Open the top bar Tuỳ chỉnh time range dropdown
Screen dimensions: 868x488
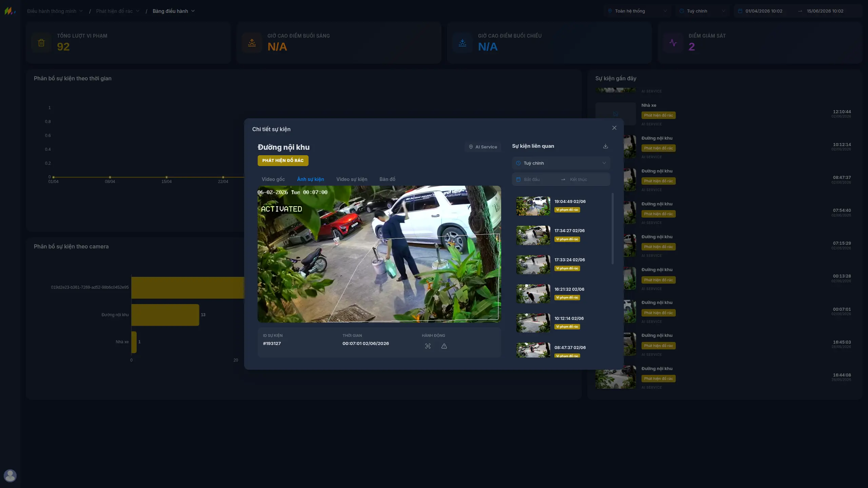click(x=703, y=11)
